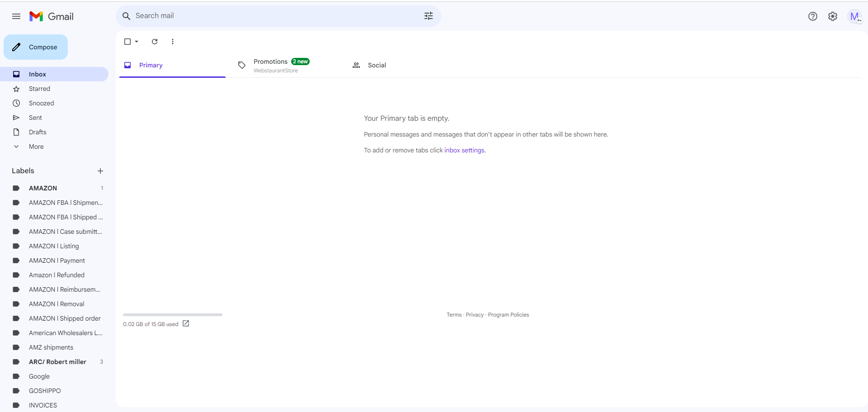Open the Inbox folder
The height and width of the screenshot is (412, 868).
point(54,74)
